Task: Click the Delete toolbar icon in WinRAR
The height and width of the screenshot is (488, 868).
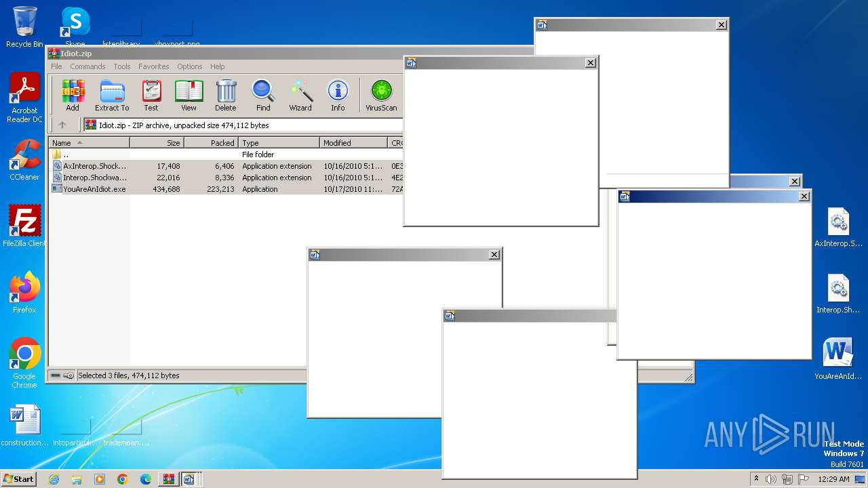Action: [226, 95]
